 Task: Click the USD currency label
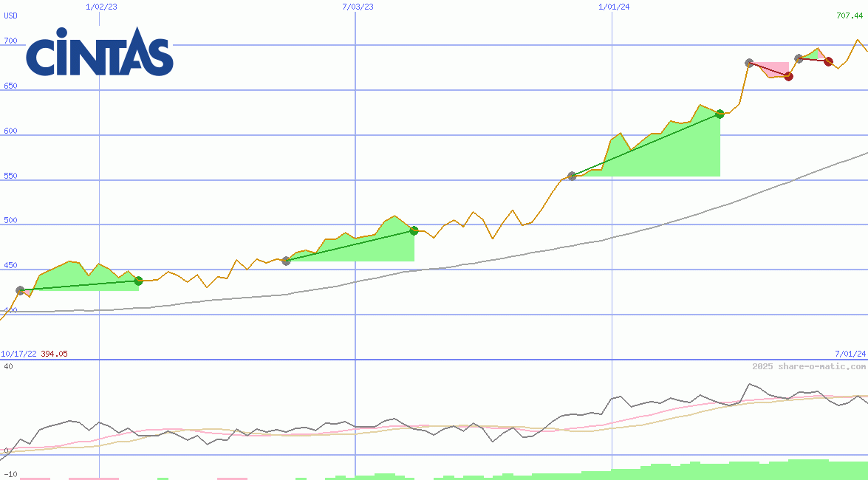point(11,16)
